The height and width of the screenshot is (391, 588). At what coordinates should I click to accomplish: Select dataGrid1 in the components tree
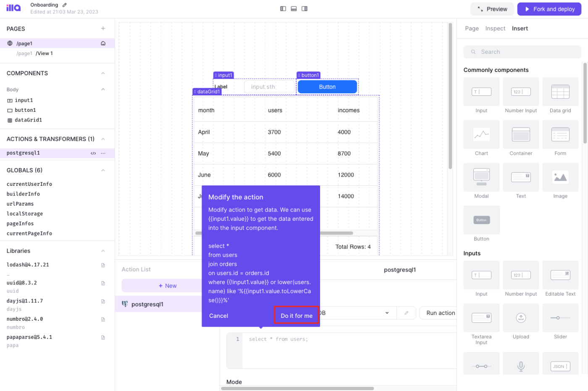28,120
